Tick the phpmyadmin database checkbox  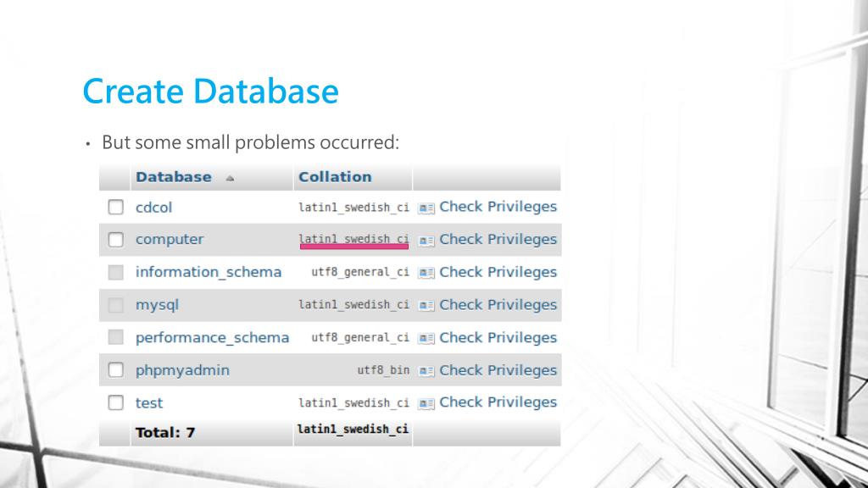coord(115,369)
